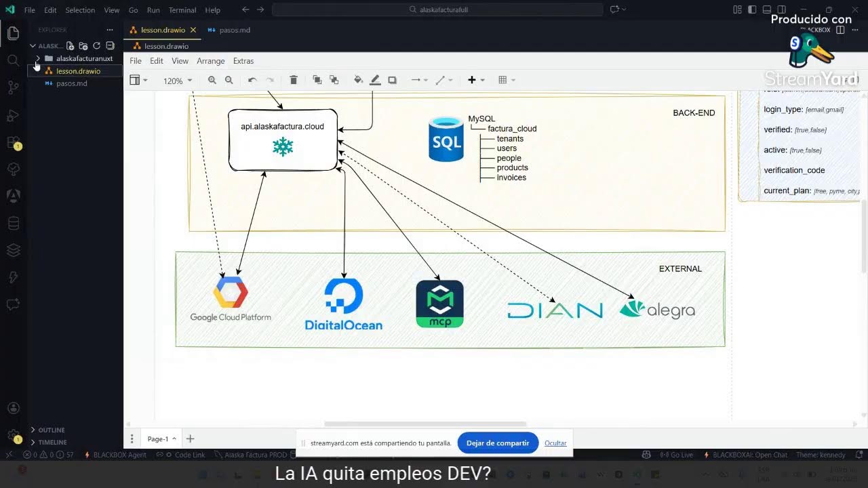Add a new diagram page with plus

[x=191, y=439]
